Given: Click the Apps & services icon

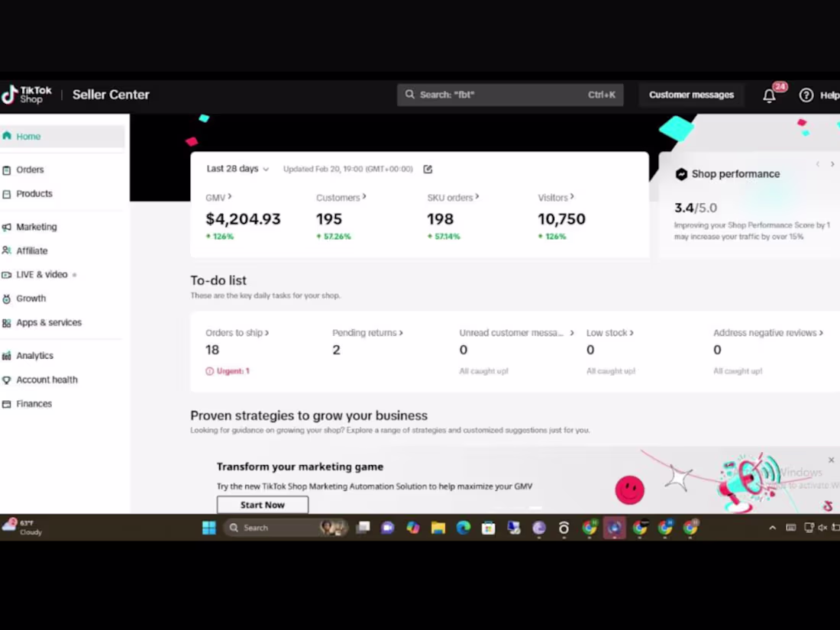Looking at the screenshot, I should click(x=7, y=322).
